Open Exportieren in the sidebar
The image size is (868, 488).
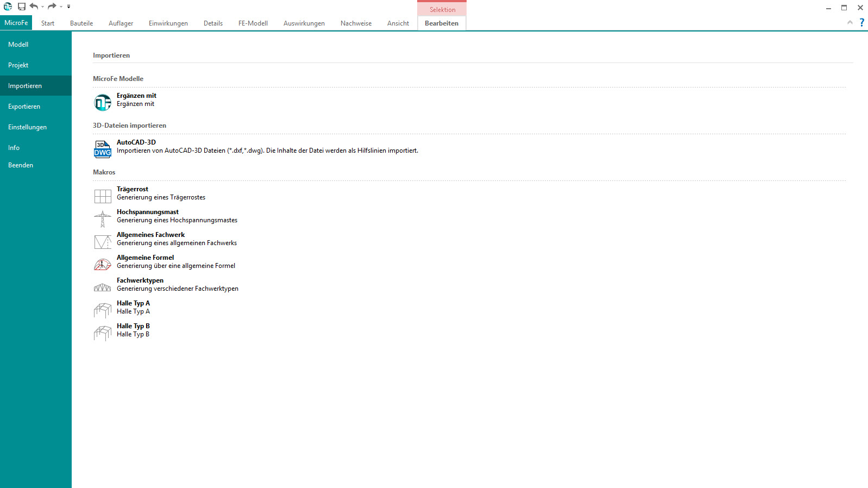36,107
